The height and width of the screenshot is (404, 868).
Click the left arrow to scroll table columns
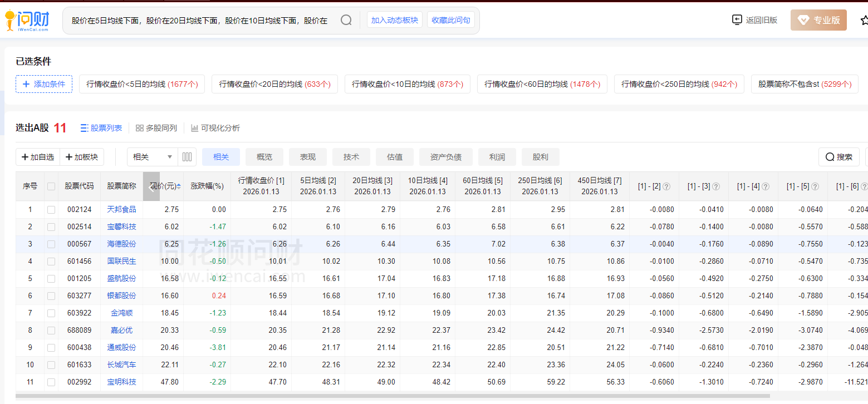click(151, 186)
